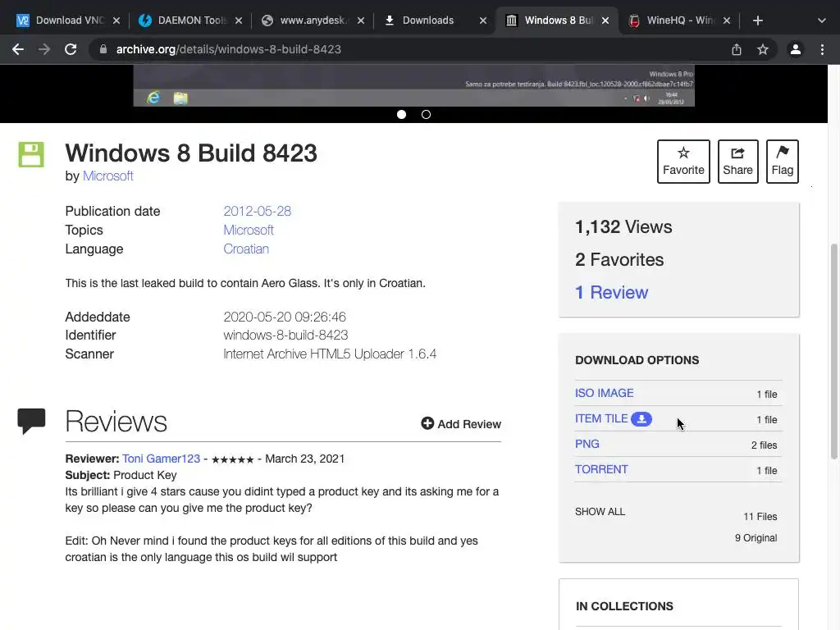The image size is (840, 630).
Task: Click the 2 Favorites text
Action: click(619, 259)
